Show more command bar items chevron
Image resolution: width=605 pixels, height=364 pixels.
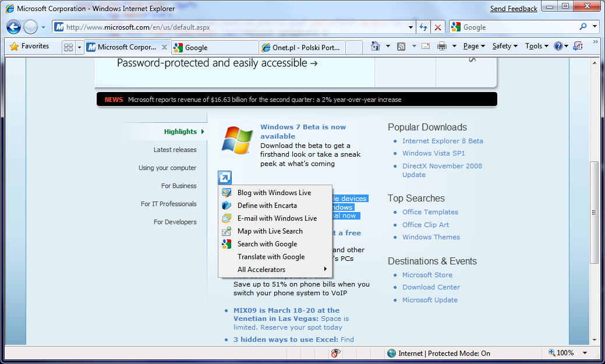pos(595,42)
